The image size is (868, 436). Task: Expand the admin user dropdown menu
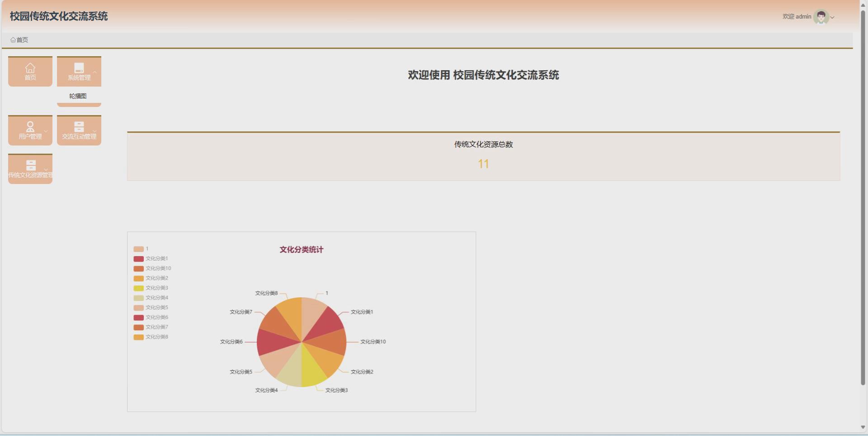click(832, 18)
